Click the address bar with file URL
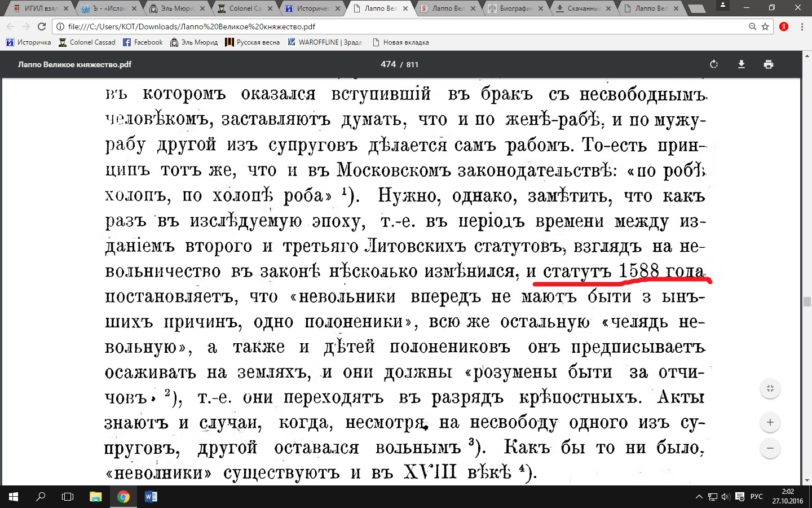Screen dimensions: 812x508 click(395, 27)
